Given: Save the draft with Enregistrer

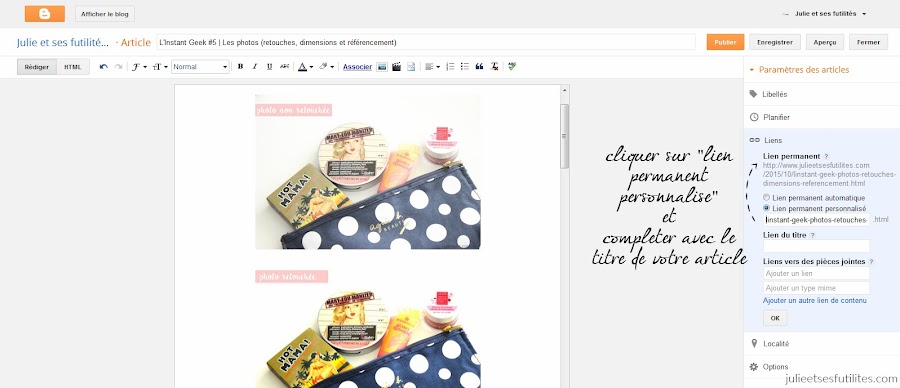Looking at the screenshot, I should click(x=775, y=42).
